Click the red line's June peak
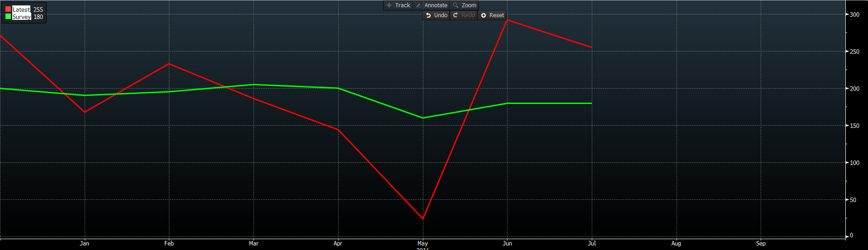This screenshot has width=868, height=250. [507, 20]
